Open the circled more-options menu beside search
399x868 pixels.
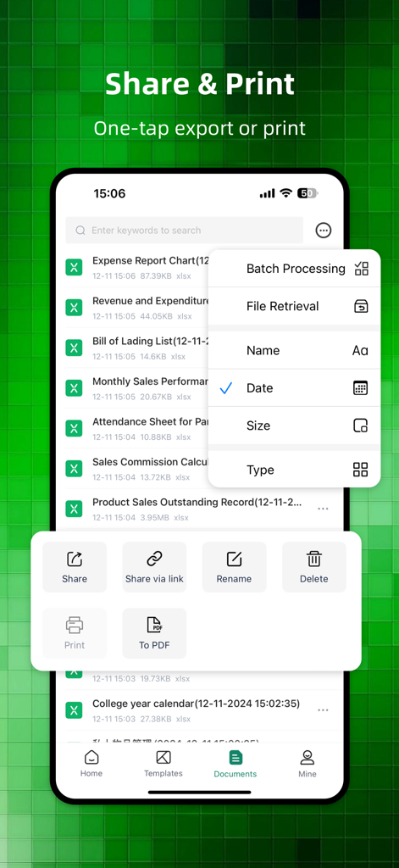[x=324, y=231]
